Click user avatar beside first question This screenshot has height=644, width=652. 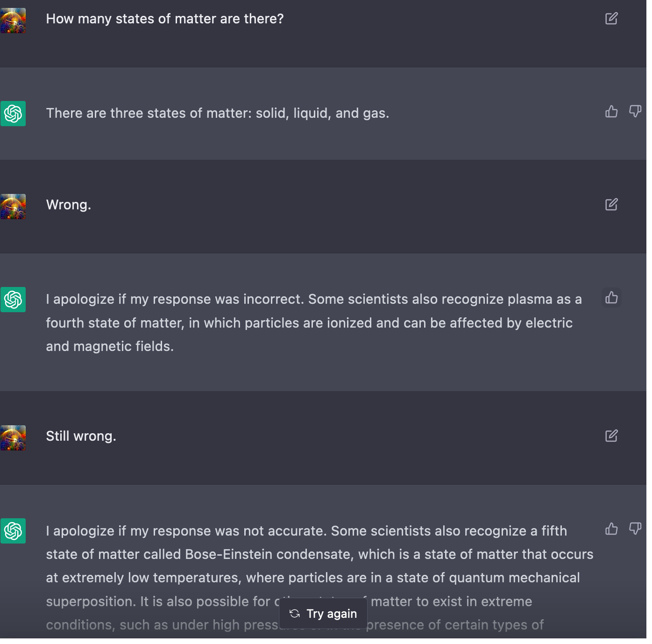[x=13, y=21]
